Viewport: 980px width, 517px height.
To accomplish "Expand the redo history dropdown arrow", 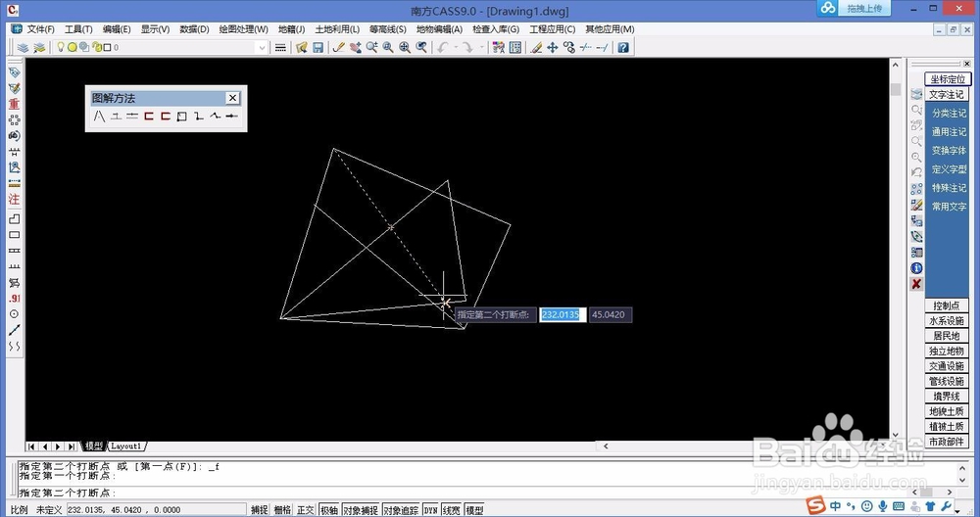I will click(x=481, y=47).
